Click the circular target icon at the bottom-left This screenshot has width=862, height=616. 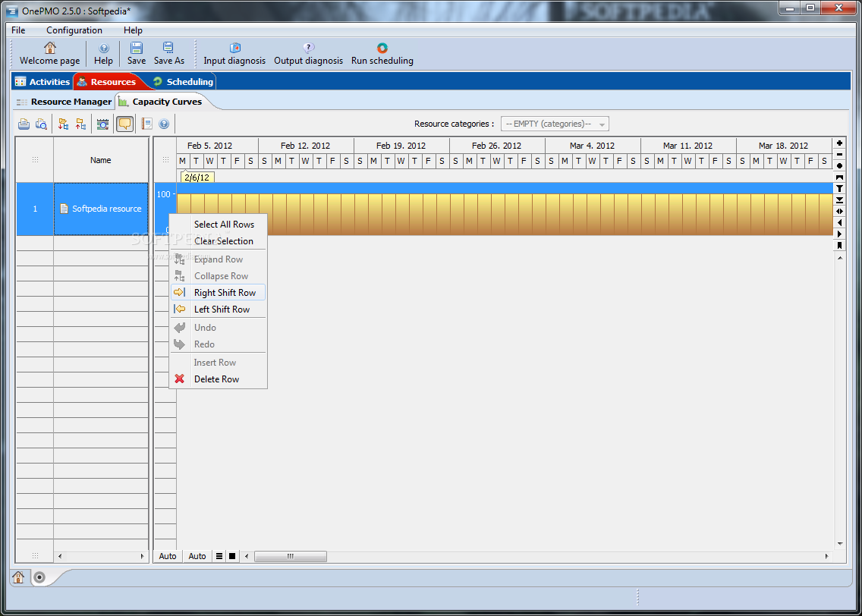[x=39, y=577]
